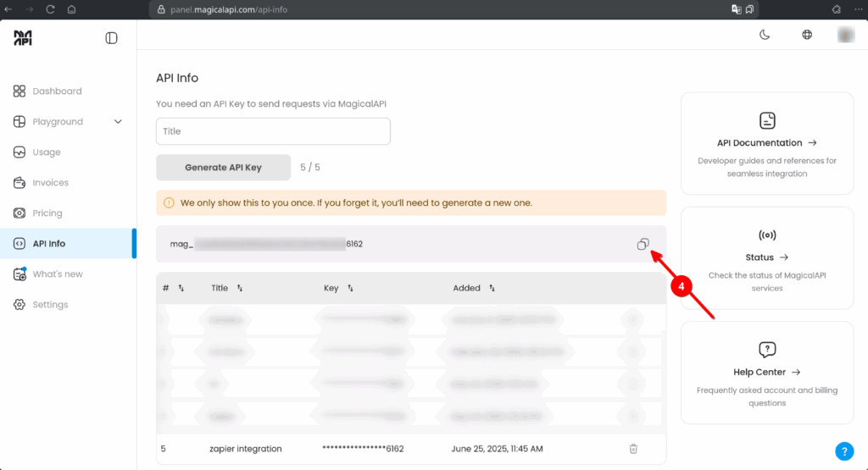This screenshot has height=470, width=868.
Task: Open the help chat bubble button
Action: point(844,451)
